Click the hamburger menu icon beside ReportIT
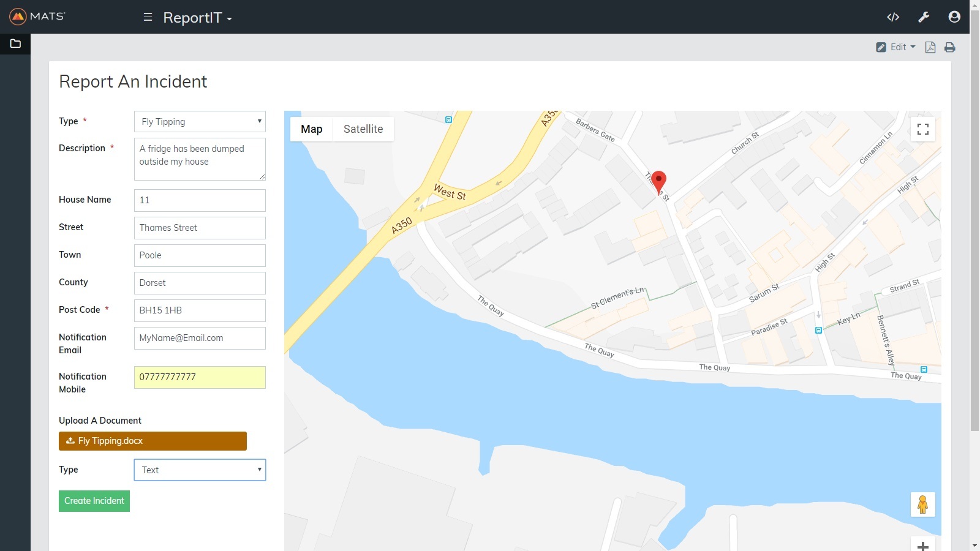 pyautogui.click(x=148, y=17)
